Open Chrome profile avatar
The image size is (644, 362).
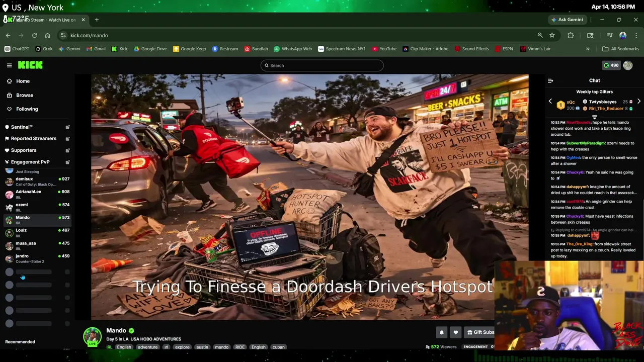(x=623, y=36)
